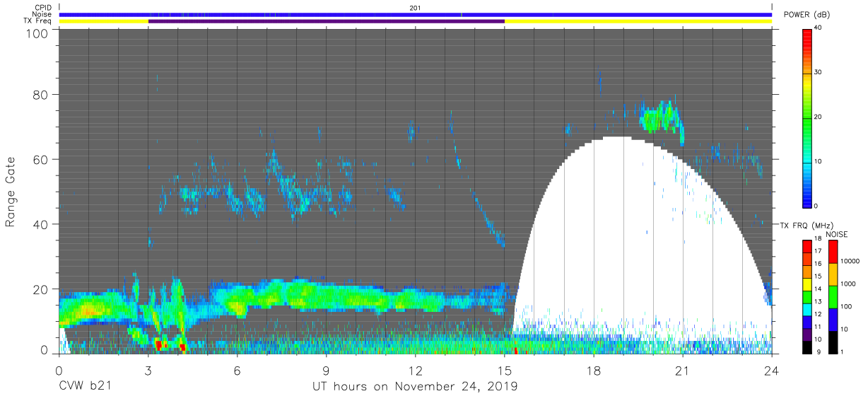Click the power colorbar tick '40'
This screenshot has height=401, width=868.
(818, 28)
